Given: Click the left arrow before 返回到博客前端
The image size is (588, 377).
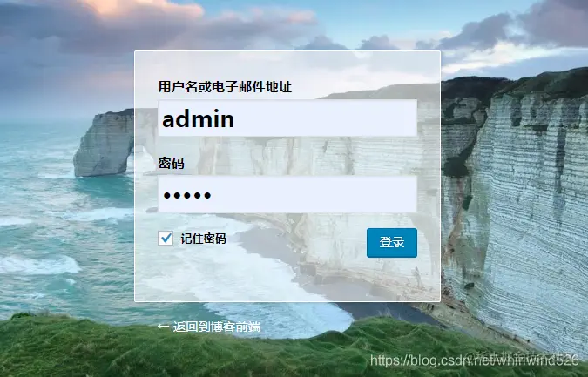Looking at the screenshot, I should [x=163, y=327].
